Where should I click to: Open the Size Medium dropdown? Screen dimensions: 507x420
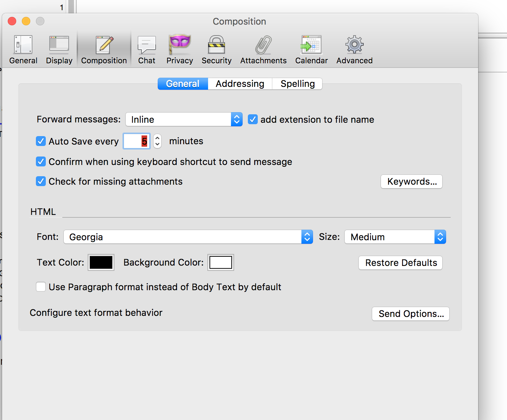click(x=395, y=237)
